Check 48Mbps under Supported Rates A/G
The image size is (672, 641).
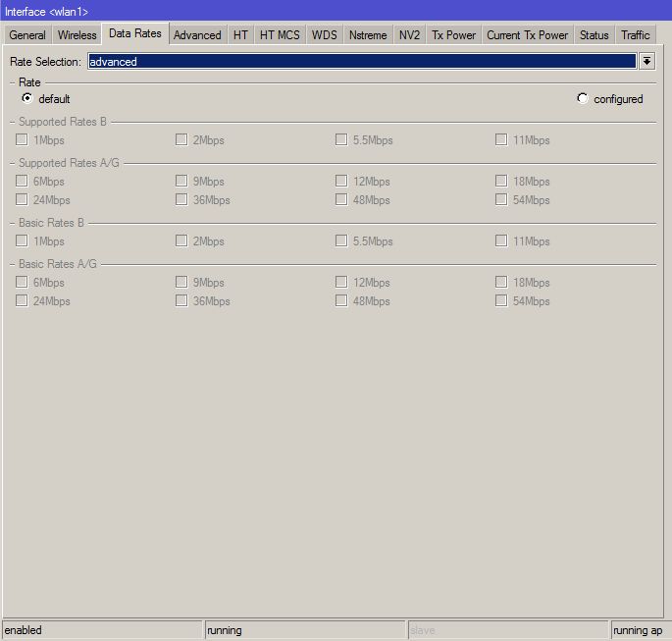pyautogui.click(x=341, y=200)
